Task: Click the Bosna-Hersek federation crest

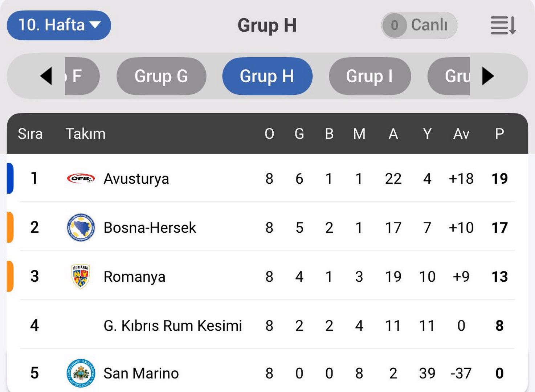Action: [81, 228]
